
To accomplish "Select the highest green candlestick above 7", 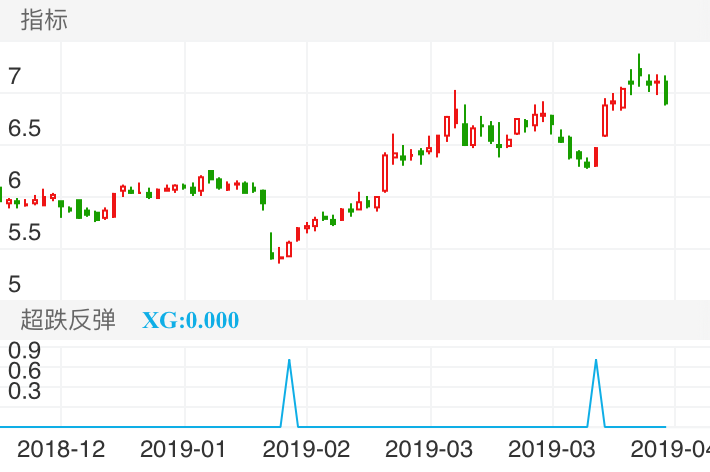I will click(639, 68).
